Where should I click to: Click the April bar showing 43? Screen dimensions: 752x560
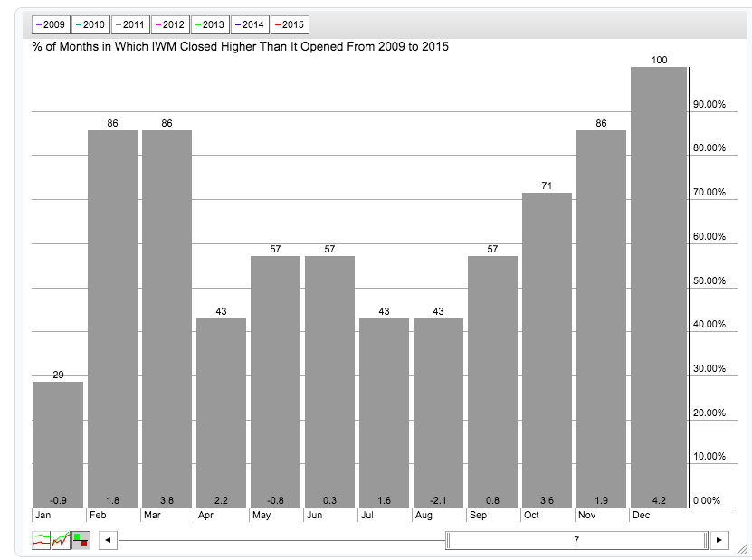221,413
